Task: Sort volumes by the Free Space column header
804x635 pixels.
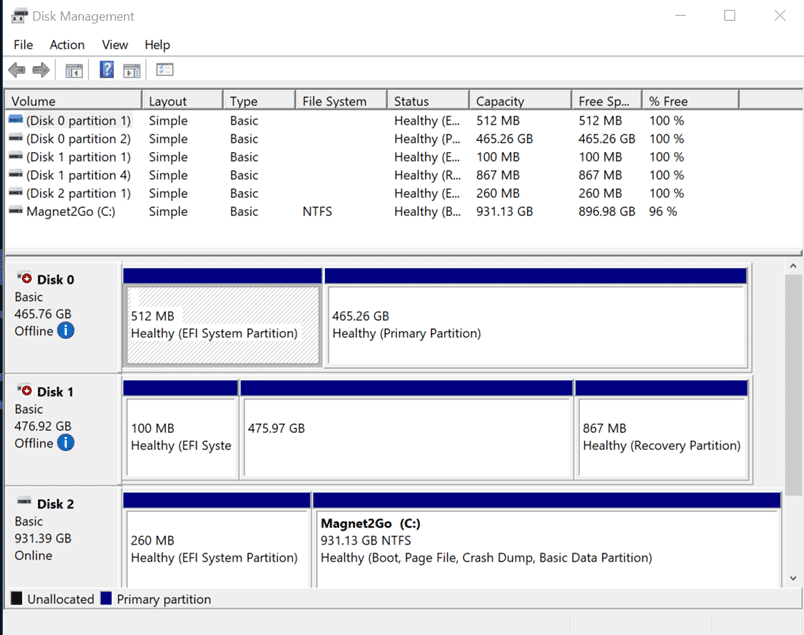Action: [602, 100]
